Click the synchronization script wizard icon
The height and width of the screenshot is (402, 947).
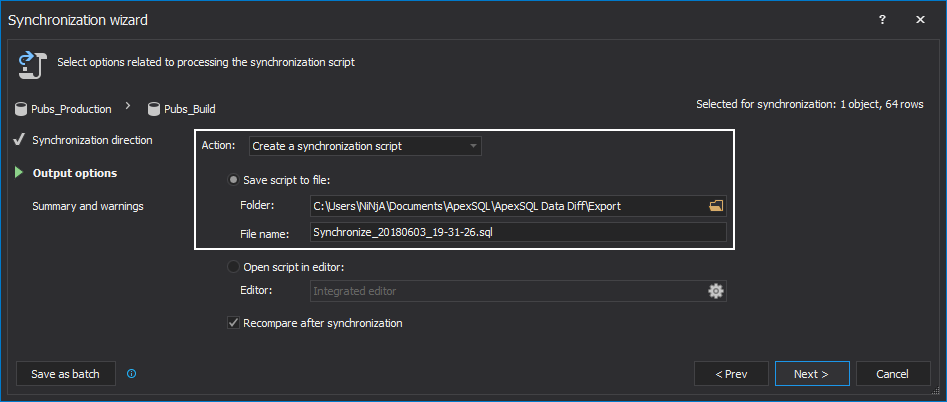pos(27,63)
